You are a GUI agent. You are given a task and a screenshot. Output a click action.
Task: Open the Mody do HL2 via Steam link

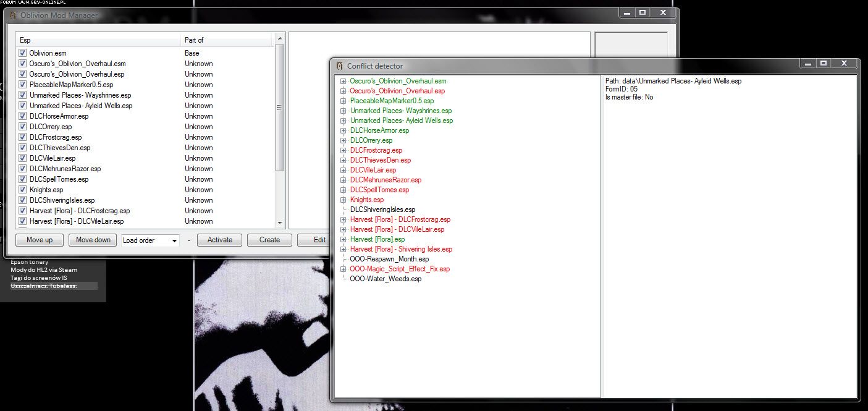coord(44,269)
